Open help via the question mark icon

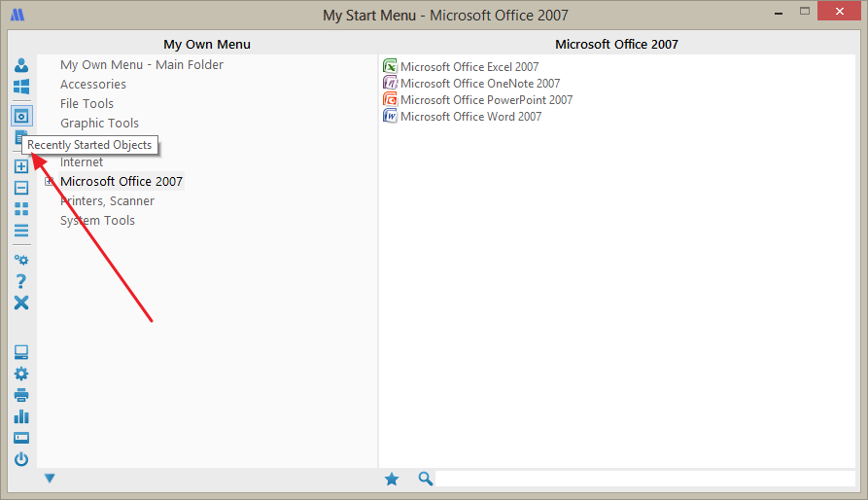pyautogui.click(x=21, y=281)
